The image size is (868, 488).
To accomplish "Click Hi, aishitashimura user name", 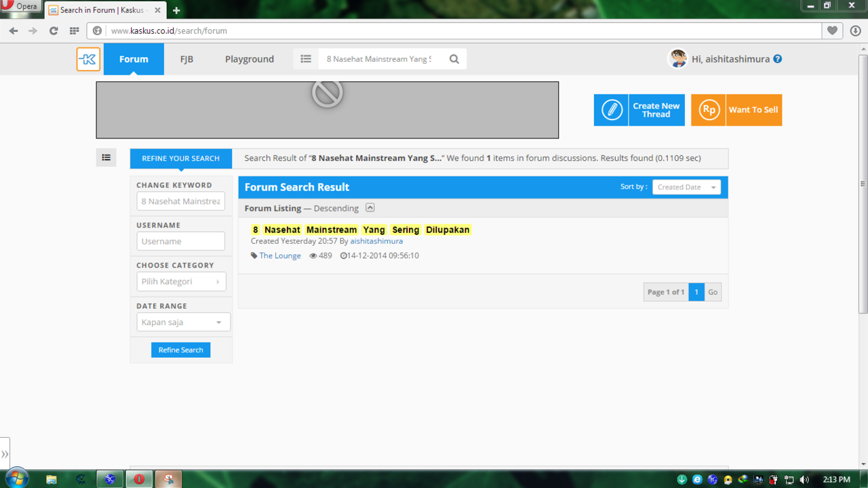I will 730,59.
